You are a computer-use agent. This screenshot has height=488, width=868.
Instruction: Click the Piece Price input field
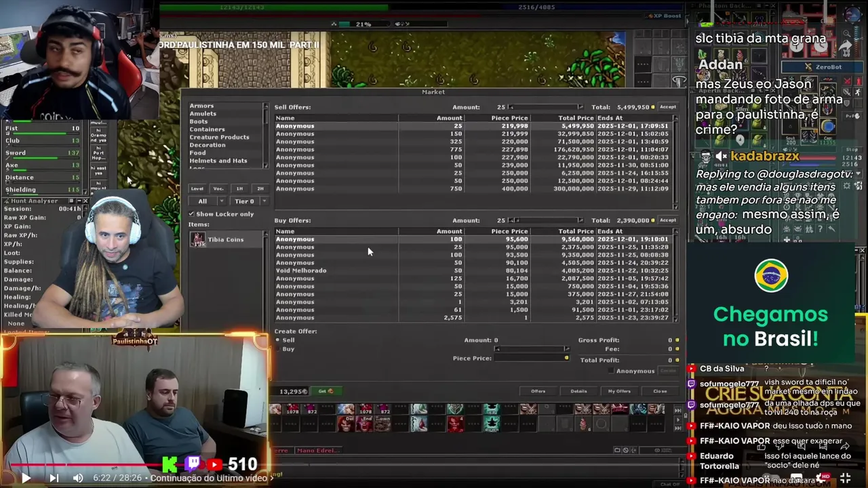coord(532,358)
